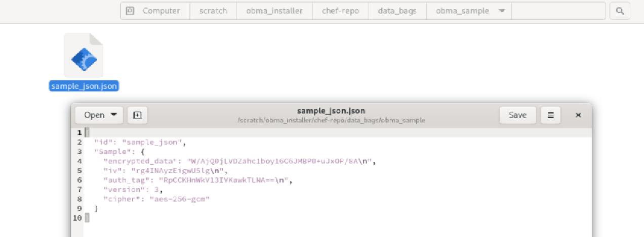The height and width of the screenshot is (237, 644).
Task: Go to data_bags in the path bar
Action: tap(397, 11)
